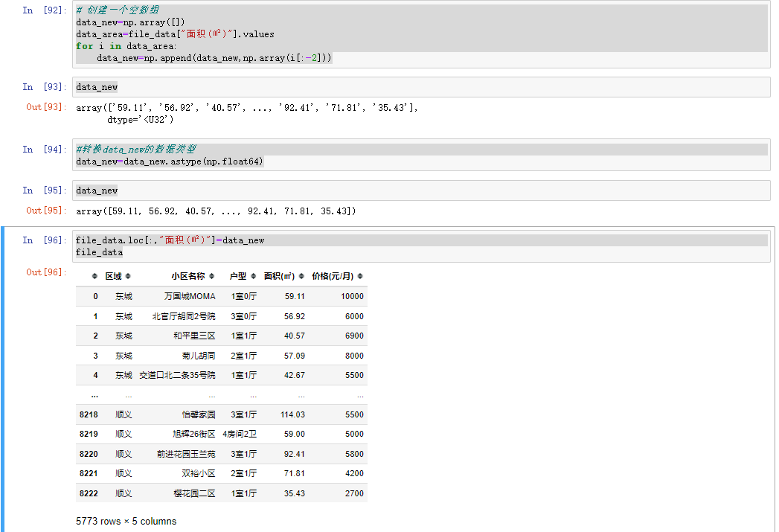The width and height of the screenshot is (779, 532).
Task: Focus the In [93] data_new cell
Action: click(x=421, y=87)
